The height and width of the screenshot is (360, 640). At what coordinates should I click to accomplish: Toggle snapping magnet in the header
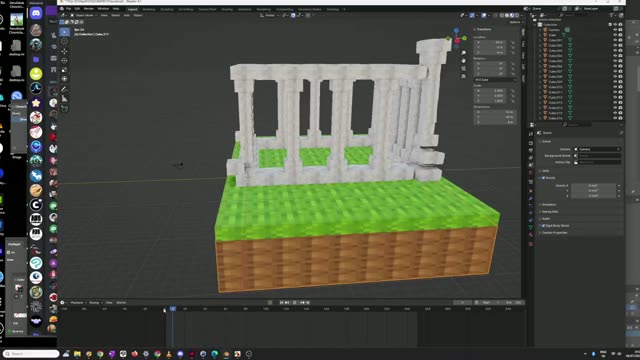pos(293,15)
